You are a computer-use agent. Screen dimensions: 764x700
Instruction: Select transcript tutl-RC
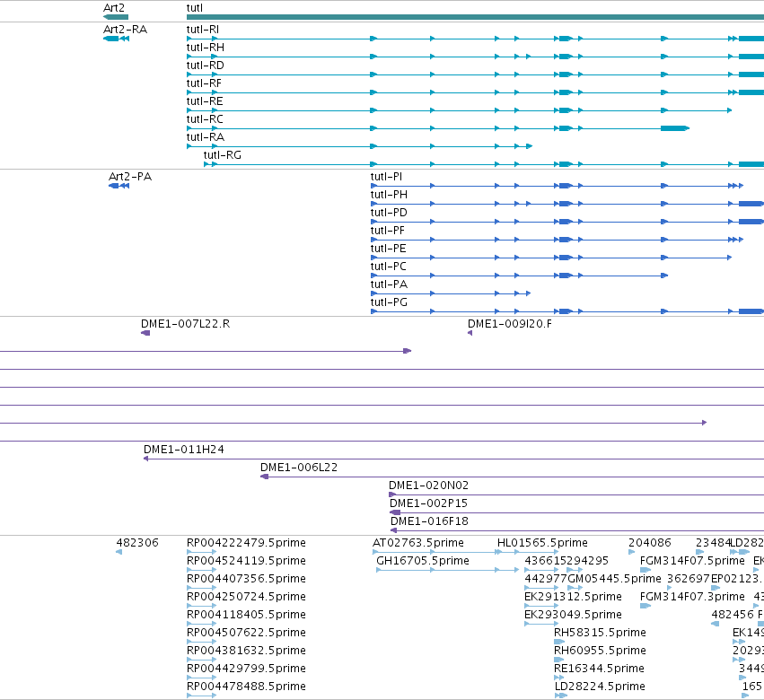coord(205,119)
